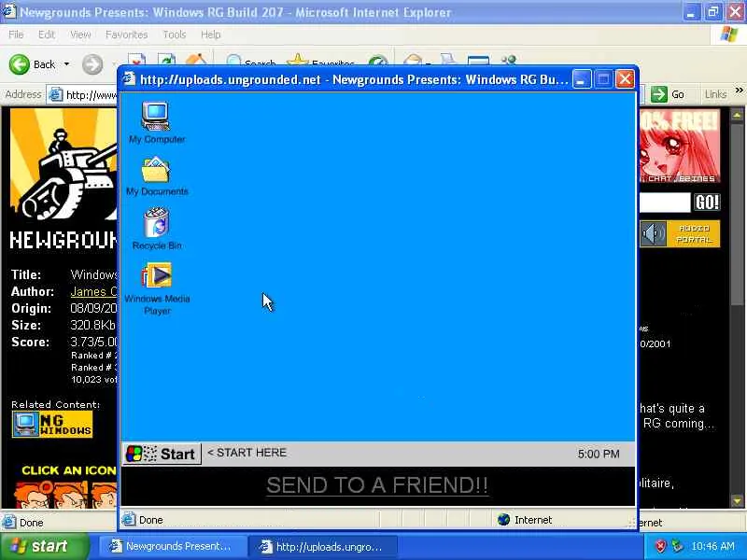Click the green Back arrow button
The height and width of the screenshot is (560, 747).
tap(20, 64)
